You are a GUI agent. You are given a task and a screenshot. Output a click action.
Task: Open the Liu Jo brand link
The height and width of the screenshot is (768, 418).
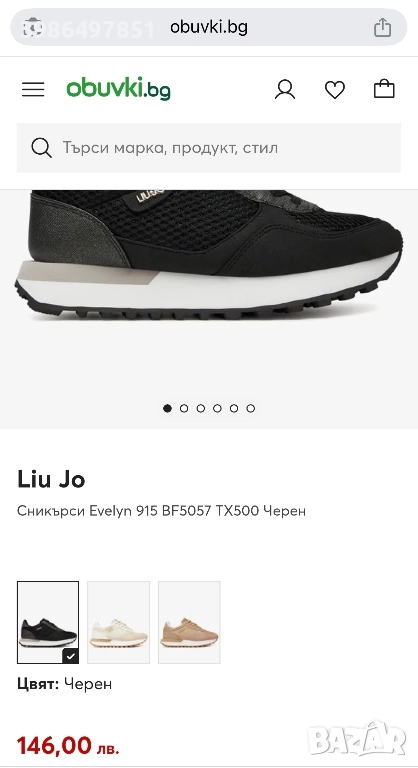tap(51, 480)
